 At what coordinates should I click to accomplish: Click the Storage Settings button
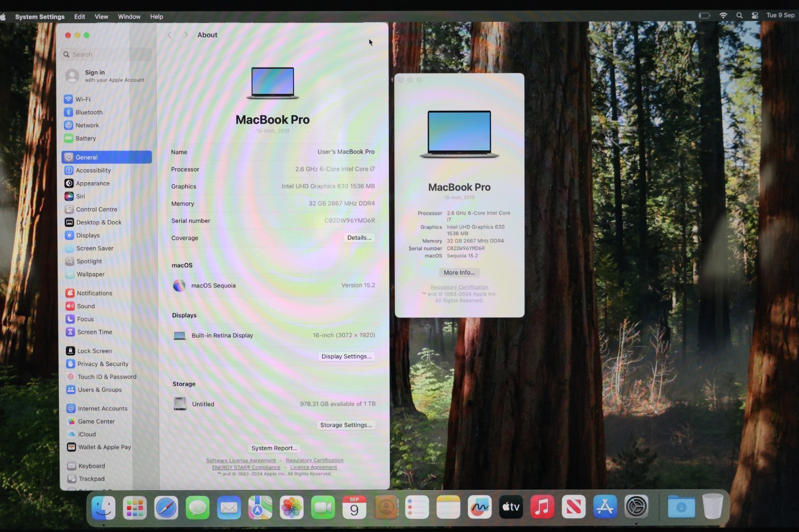point(346,425)
